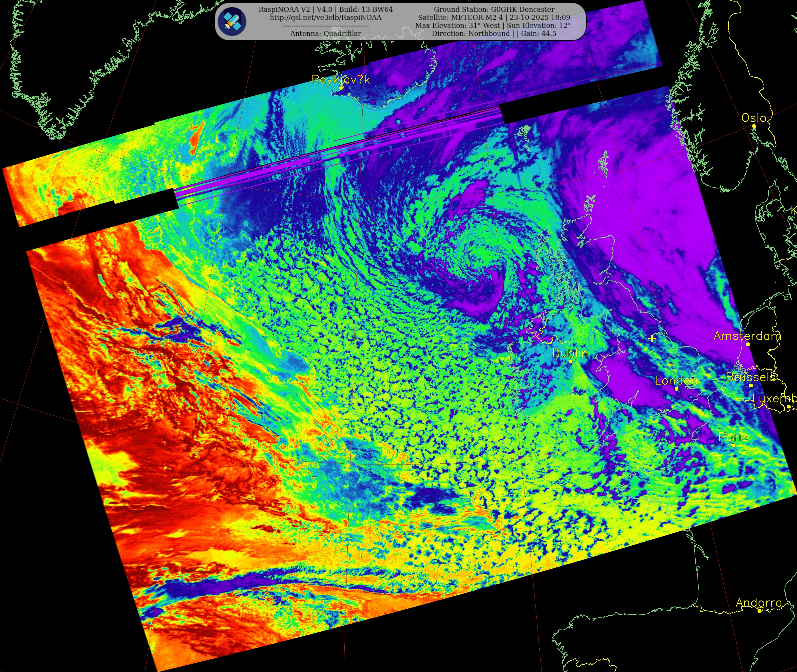The image size is (797, 672).
Task: Click the London map label text
Action: (x=676, y=380)
